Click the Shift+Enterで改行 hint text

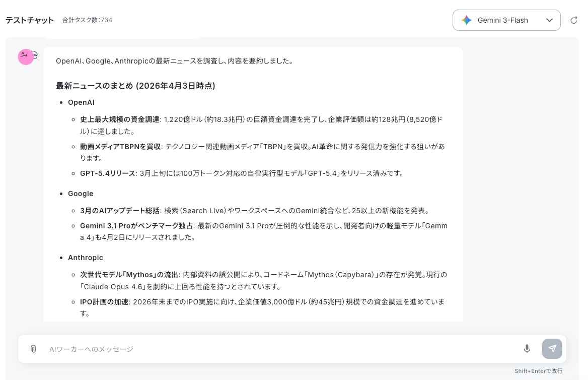[x=538, y=371]
